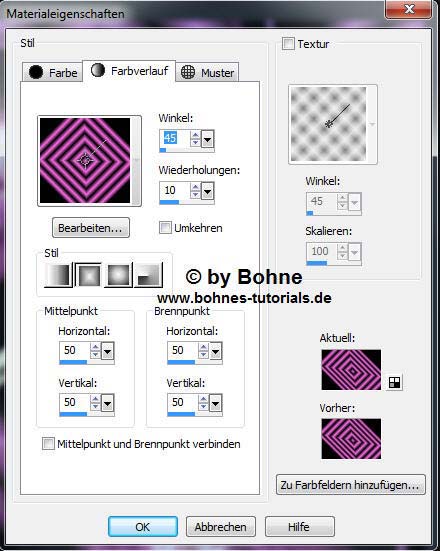Click the gradient sphere icon on Farbverlauf tab
The image size is (440, 551).
(x=98, y=70)
